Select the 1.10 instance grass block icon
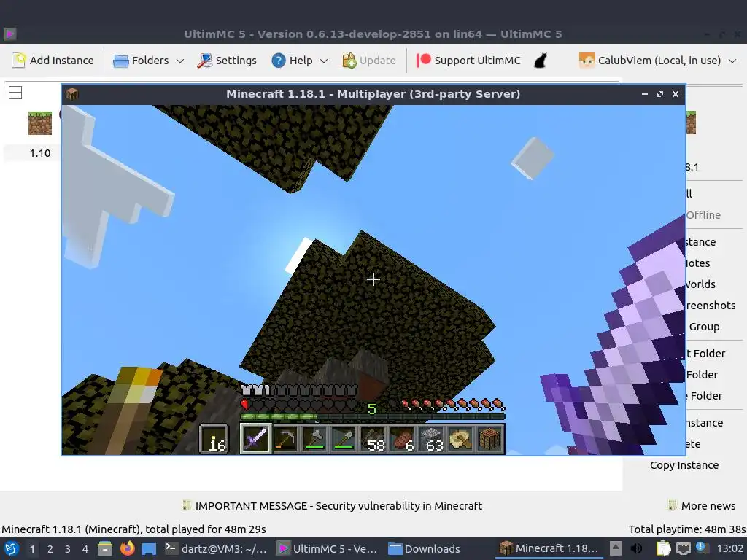This screenshot has height=560, width=747. 40,122
